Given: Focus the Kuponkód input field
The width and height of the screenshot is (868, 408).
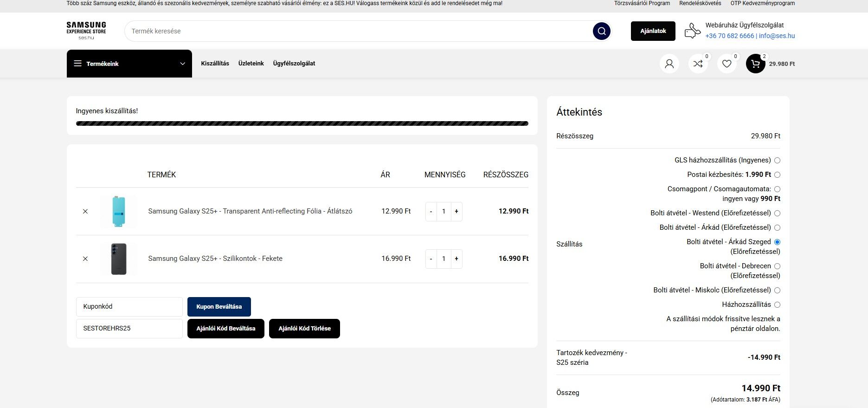Looking at the screenshot, I should [x=129, y=307].
